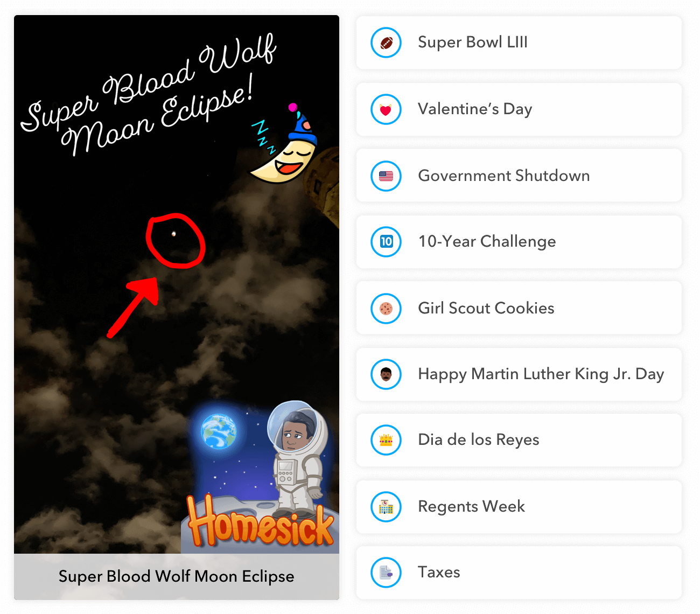Image resolution: width=700 pixels, height=614 pixels.
Task: Select the Government Shutdown story
Action: pos(519,176)
